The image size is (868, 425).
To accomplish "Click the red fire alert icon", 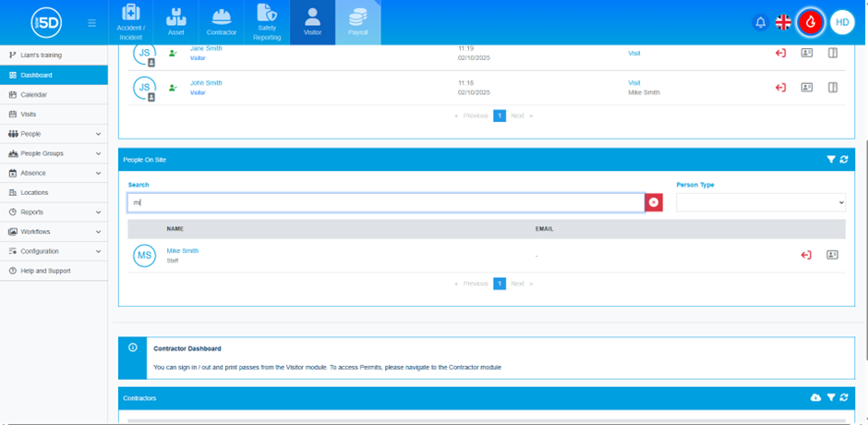I will pyautogui.click(x=811, y=22).
